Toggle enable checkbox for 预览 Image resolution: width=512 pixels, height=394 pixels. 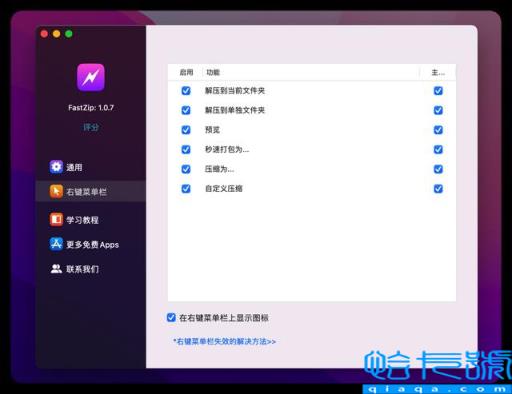(186, 130)
